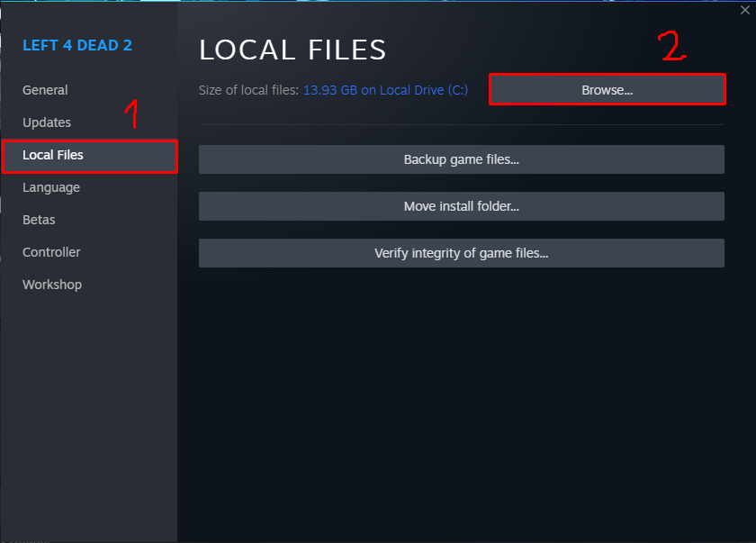The image size is (756, 543).
Task: Verify integrity of game files
Action: (462, 253)
